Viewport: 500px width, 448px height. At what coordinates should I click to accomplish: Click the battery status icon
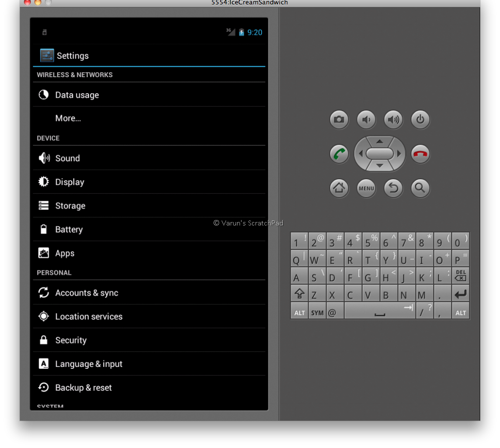[x=242, y=32]
